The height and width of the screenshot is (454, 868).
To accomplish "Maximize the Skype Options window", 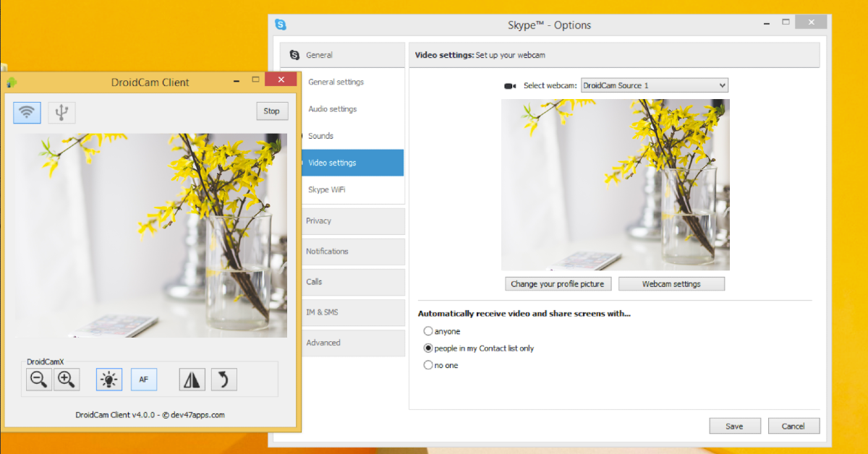I will (786, 22).
